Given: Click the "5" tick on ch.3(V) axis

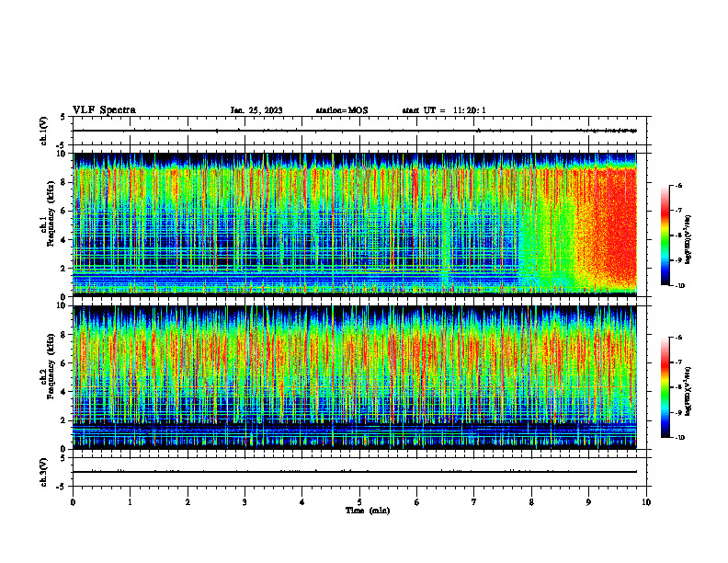Looking at the screenshot, I should coord(63,458).
